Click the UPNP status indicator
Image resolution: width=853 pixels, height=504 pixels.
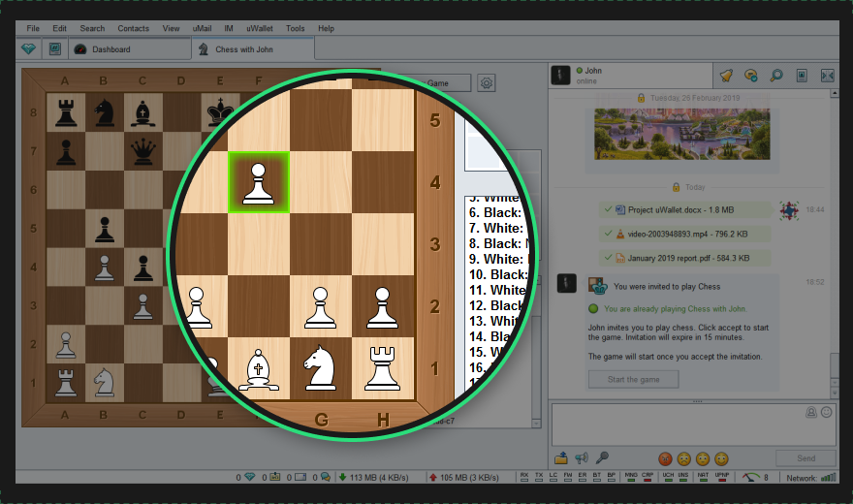[722, 477]
